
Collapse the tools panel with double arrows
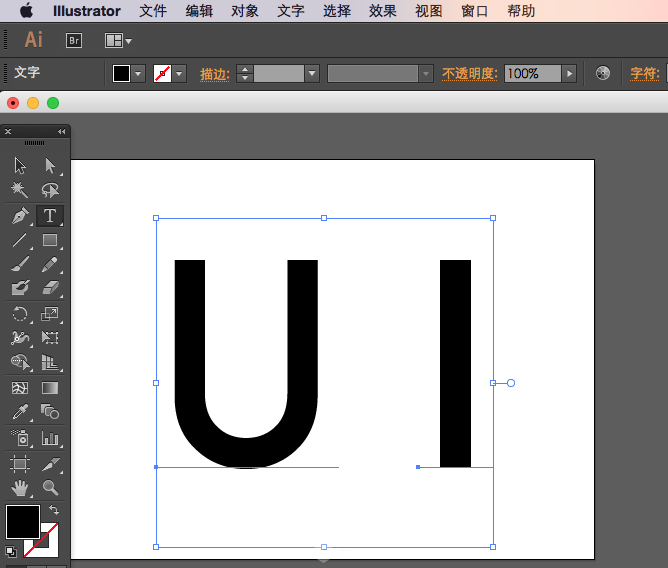pos(62,132)
